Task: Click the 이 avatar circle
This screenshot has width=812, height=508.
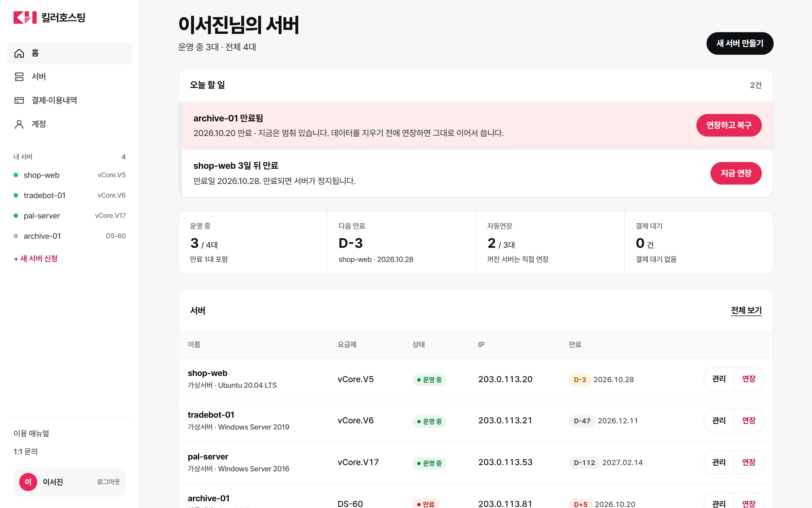Action: (28, 482)
